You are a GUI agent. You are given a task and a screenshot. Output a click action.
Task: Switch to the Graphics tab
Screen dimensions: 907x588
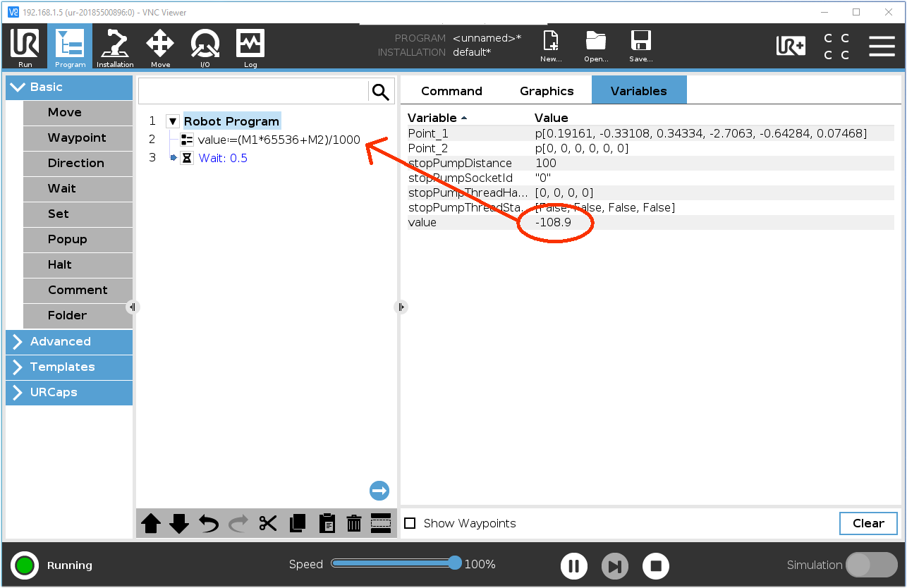(547, 90)
